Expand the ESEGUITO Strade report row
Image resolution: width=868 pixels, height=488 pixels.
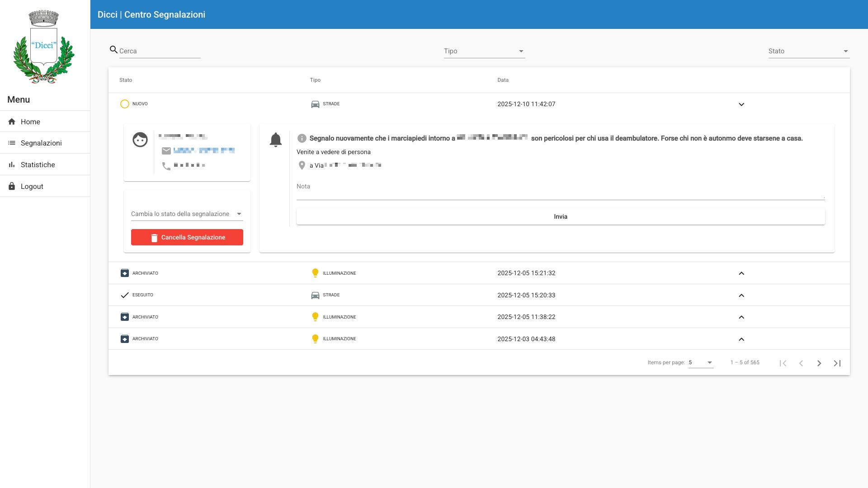click(x=741, y=296)
